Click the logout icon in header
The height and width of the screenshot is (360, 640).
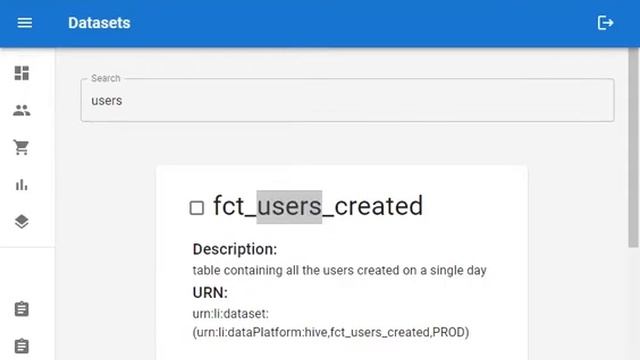pyautogui.click(x=605, y=23)
